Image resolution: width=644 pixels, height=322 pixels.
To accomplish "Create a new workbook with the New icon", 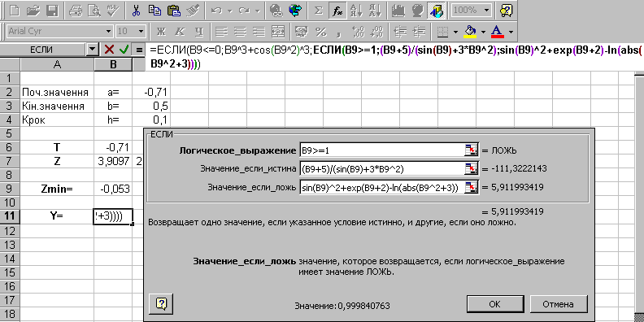I will (x=14, y=11).
